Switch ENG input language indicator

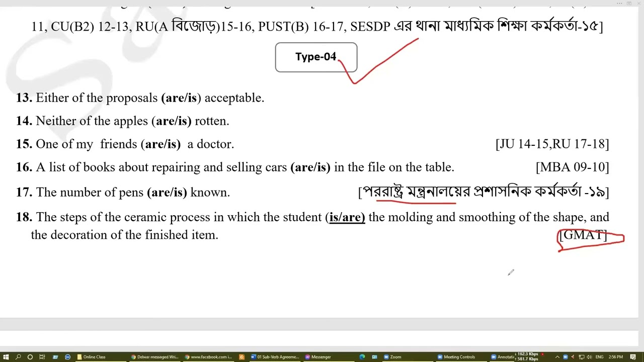click(599, 357)
